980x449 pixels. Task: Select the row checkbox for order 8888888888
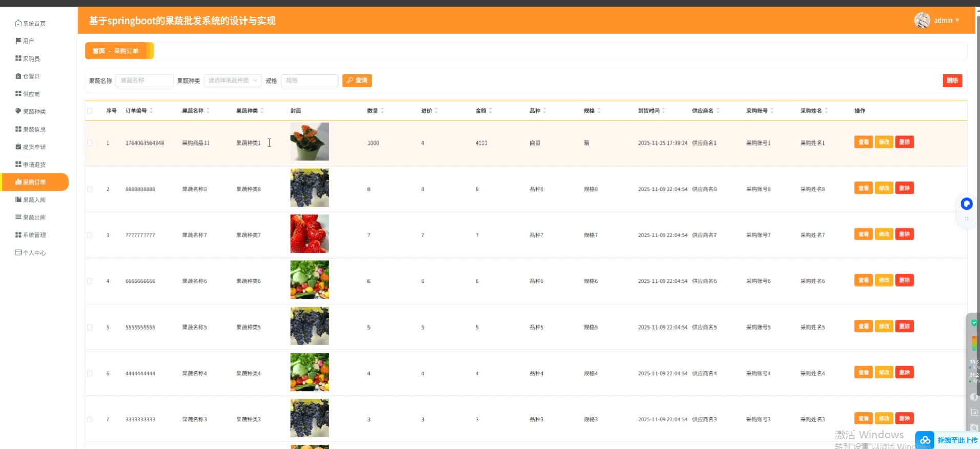(x=90, y=189)
